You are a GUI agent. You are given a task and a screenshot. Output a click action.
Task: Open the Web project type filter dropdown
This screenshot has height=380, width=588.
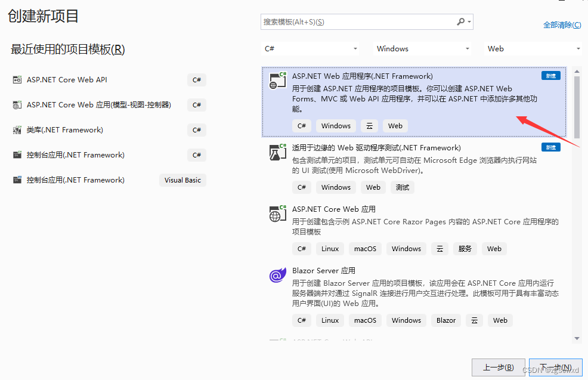tap(533, 49)
